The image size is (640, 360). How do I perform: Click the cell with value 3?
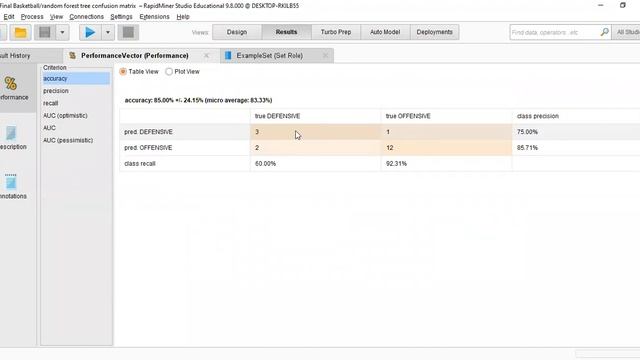click(316, 132)
